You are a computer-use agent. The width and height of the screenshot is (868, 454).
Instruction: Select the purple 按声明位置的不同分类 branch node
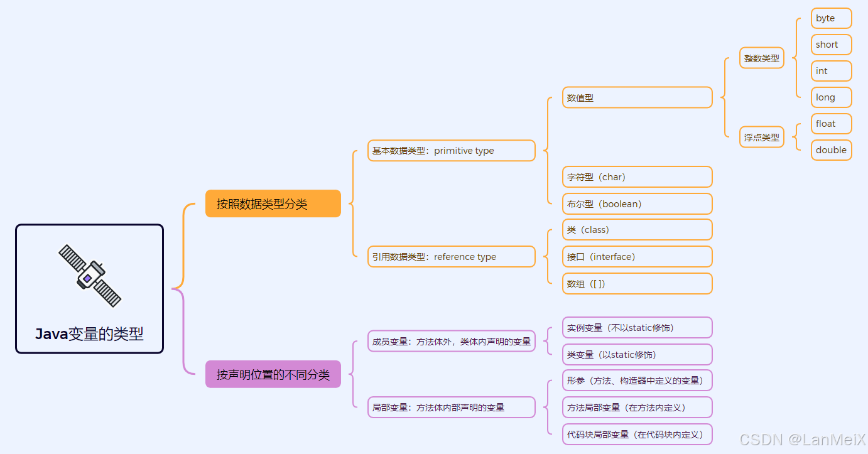(x=273, y=374)
